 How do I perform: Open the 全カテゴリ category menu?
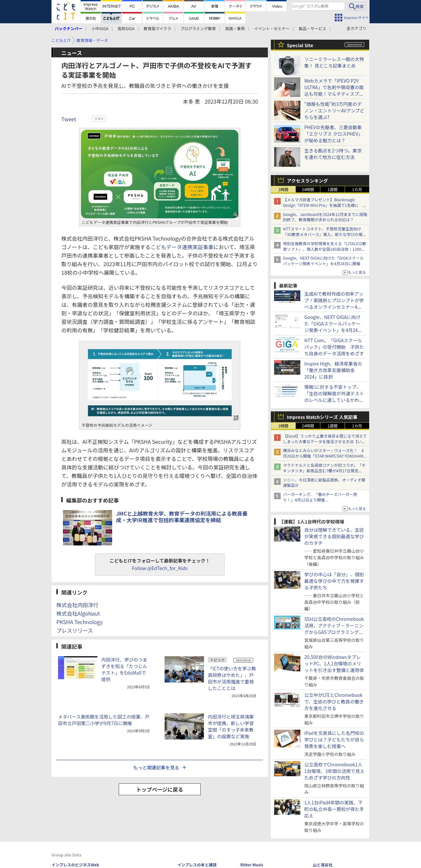pyautogui.click(x=356, y=28)
